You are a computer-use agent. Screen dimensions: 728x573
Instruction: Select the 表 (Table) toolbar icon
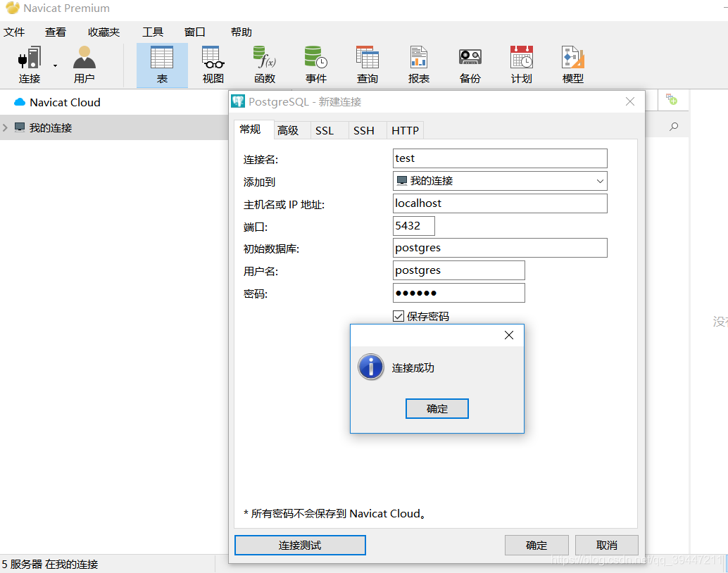pyautogui.click(x=162, y=65)
